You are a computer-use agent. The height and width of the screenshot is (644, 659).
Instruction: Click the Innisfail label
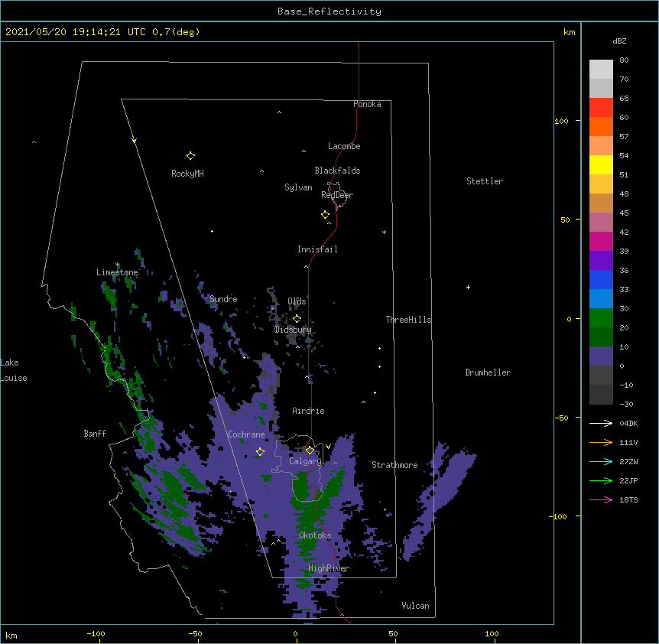coord(317,249)
